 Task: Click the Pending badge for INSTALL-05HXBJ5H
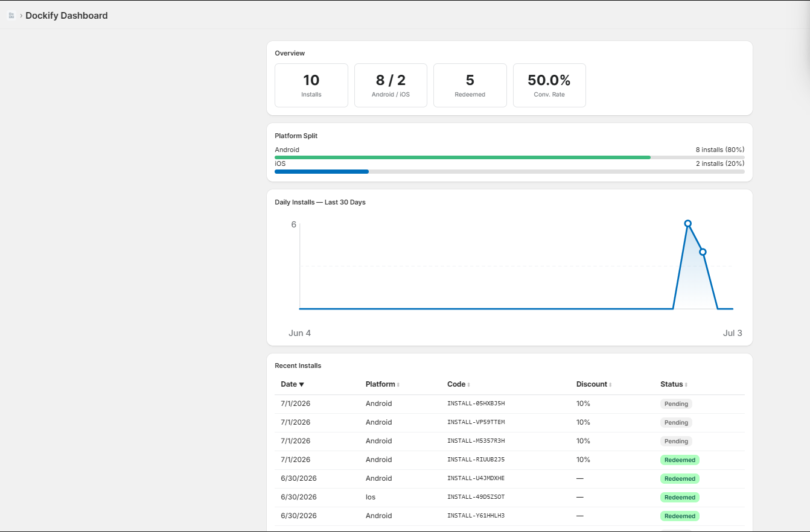pyautogui.click(x=676, y=404)
